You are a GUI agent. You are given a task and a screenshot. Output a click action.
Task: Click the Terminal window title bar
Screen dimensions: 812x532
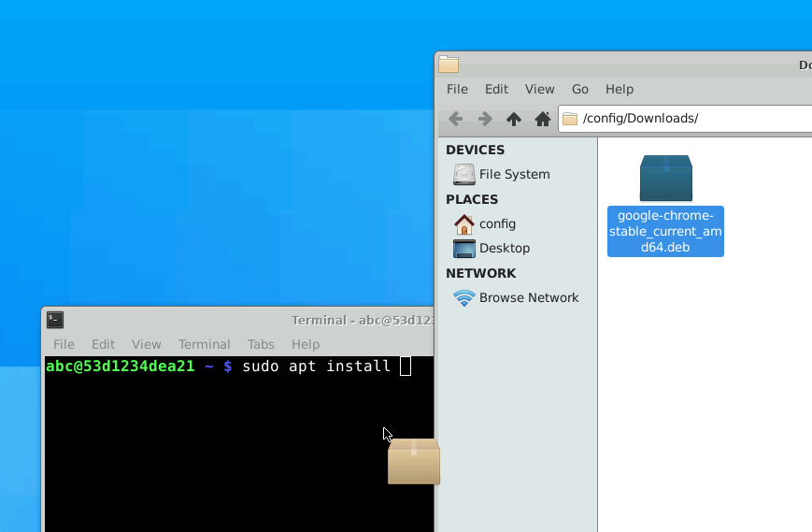238,320
